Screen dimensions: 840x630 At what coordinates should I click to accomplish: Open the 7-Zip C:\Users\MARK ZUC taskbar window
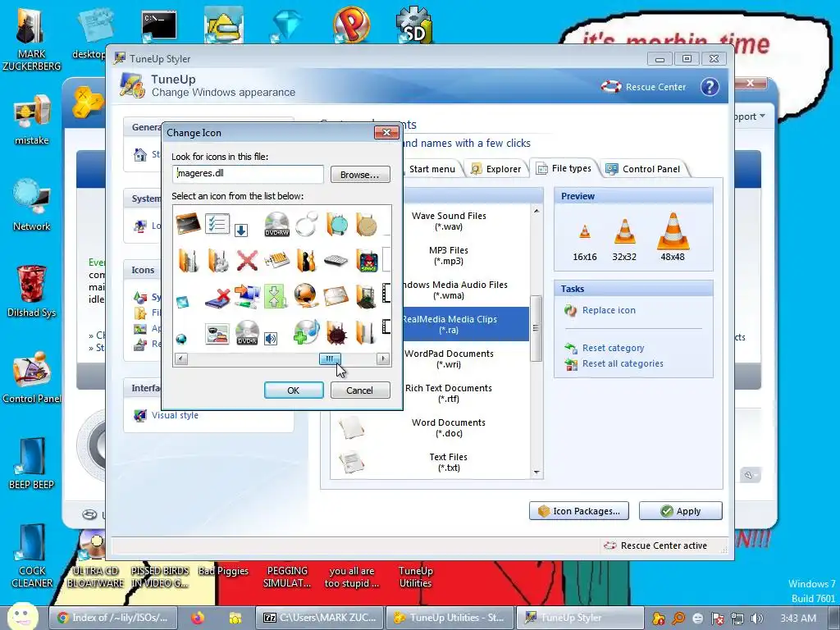tap(319, 618)
